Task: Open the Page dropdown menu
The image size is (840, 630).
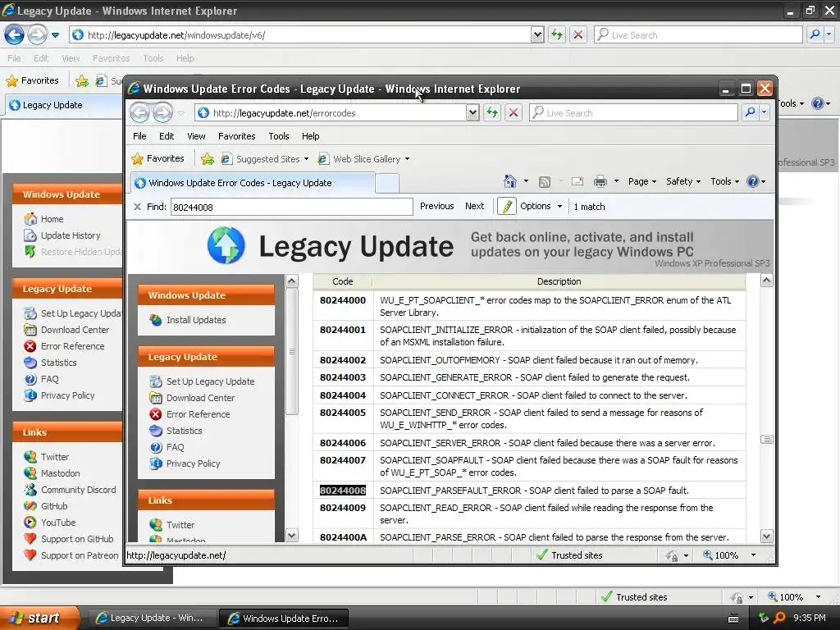Action: pyautogui.click(x=641, y=181)
